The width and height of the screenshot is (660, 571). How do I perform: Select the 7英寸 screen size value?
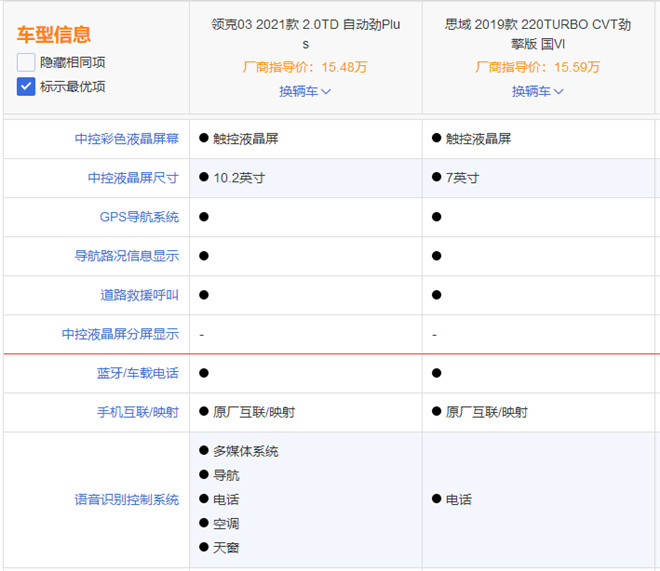tap(462, 178)
